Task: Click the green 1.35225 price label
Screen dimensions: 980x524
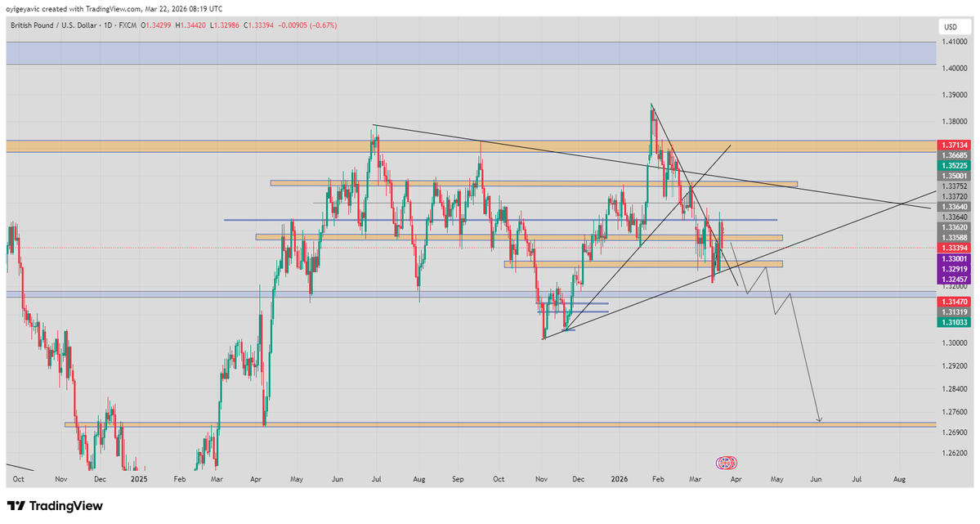Action: coord(954,166)
